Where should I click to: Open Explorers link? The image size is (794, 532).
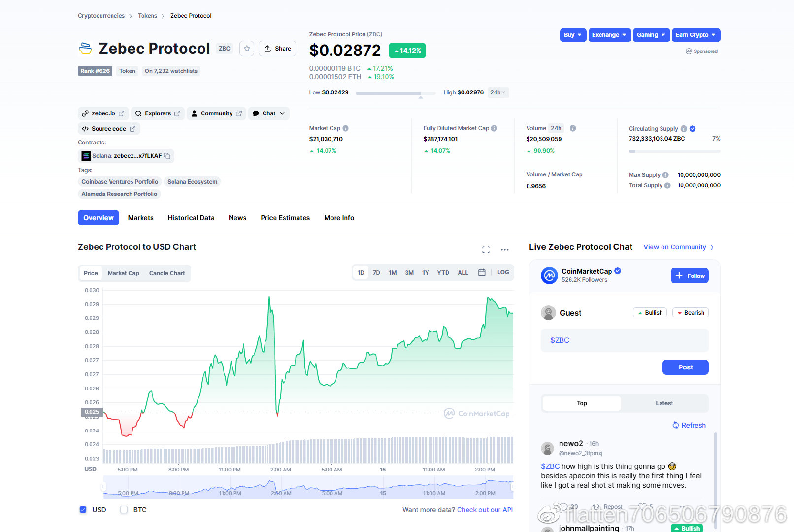[158, 113]
